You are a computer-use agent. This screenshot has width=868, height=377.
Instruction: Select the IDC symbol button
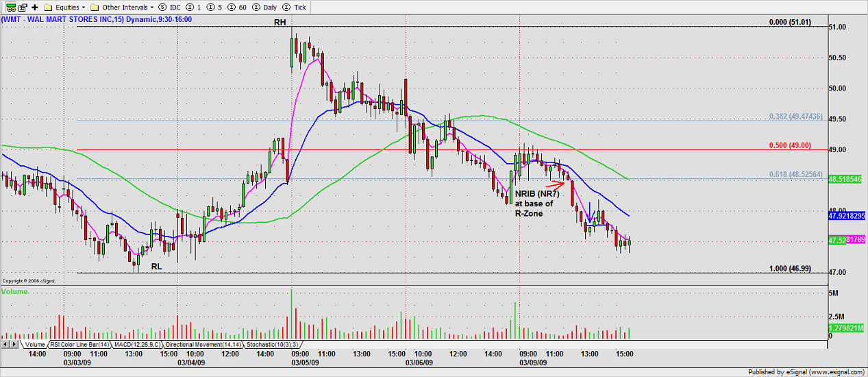tap(170, 7)
